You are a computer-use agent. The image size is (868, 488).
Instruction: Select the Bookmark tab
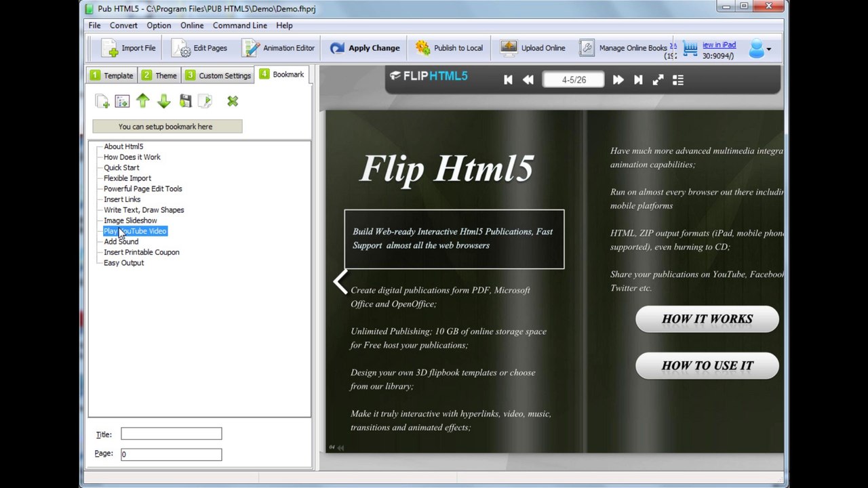coord(281,75)
